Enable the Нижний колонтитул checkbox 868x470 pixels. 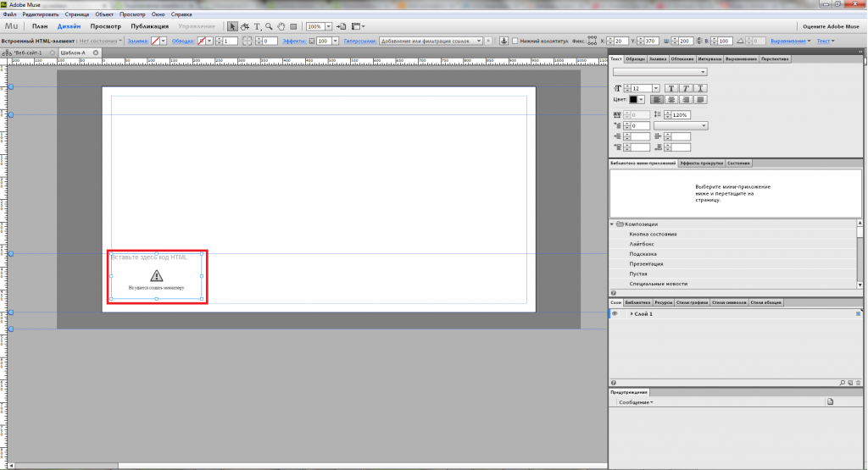point(516,41)
